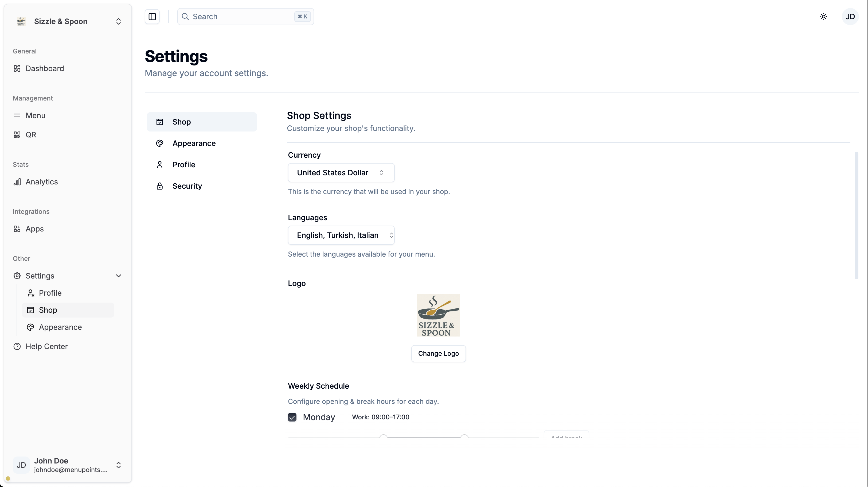Click the Change Logo button
868x487 pixels.
pyautogui.click(x=438, y=353)
